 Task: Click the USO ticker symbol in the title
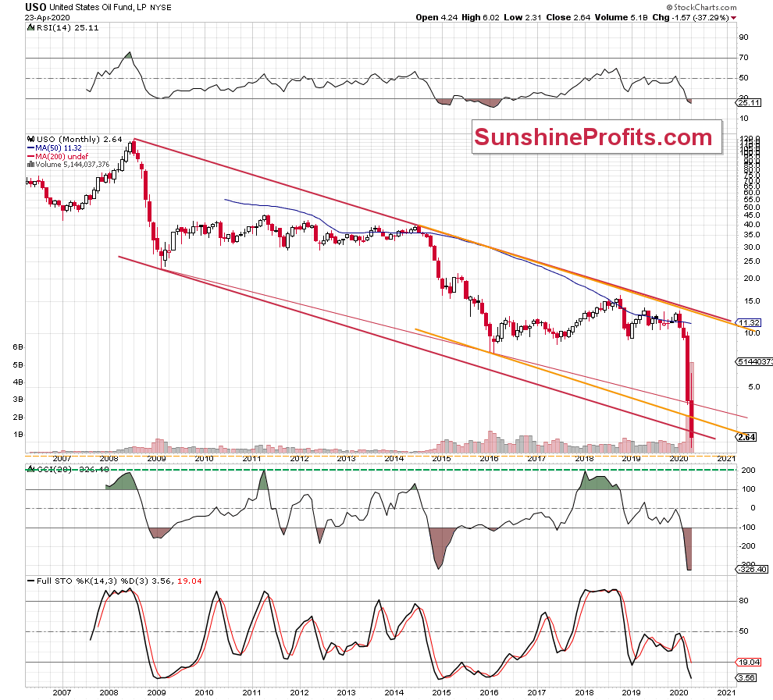[x=35, y=7]
